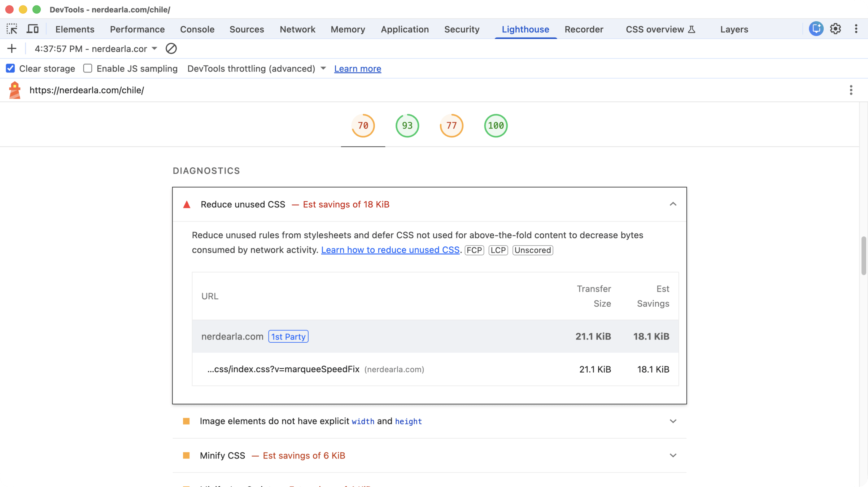Switch to the Network tab
The image size is (868, 487).
(297, 29)
